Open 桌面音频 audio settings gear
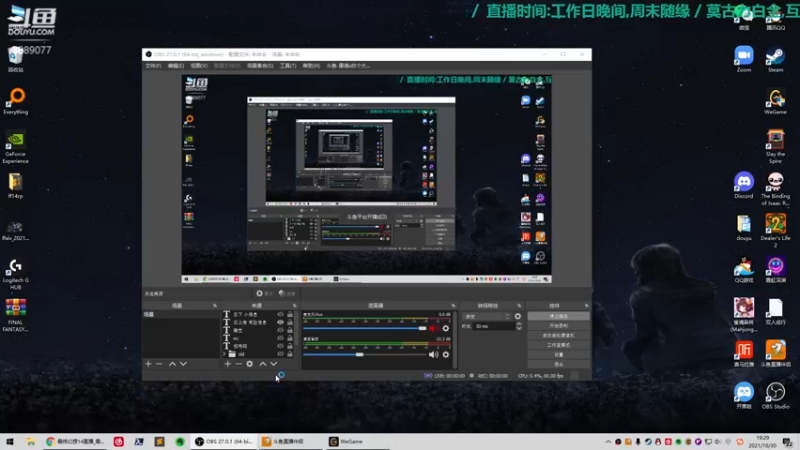The height and width of the screenshot is (450, 800). (446, 355)
